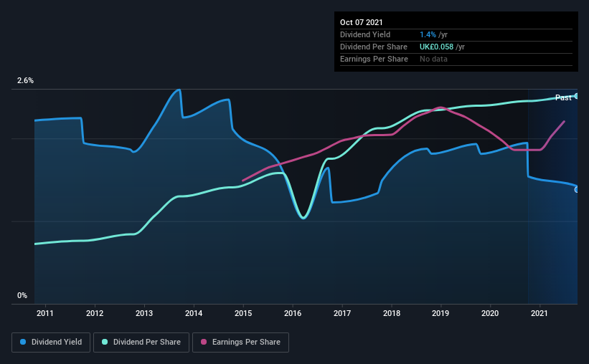Click the UK£0.058 dividend per share value
This screenshot has width=589, height=364.
[x=436, y=47]
